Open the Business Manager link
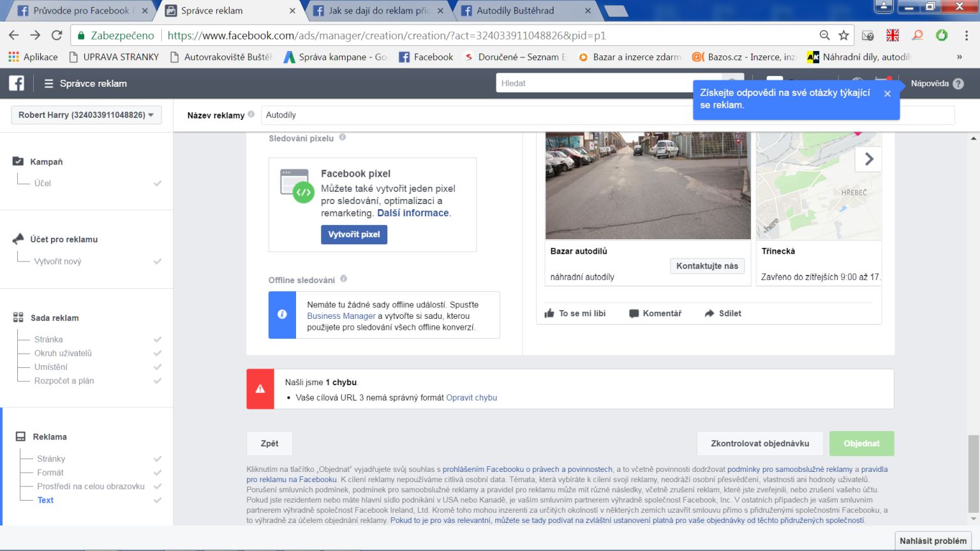This screenshot has width=980, height=551. point(341,316)
